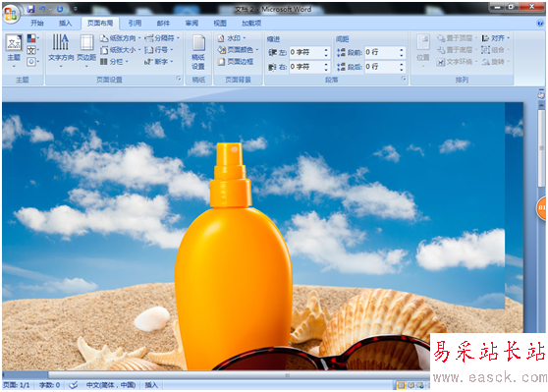The image size is (548, 392).
Task: Open 分栏 columns dropdown
Action: coord(114,62)
